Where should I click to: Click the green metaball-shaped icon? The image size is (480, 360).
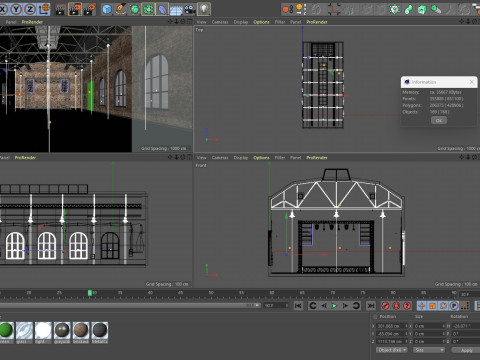(x=408, y=9)
